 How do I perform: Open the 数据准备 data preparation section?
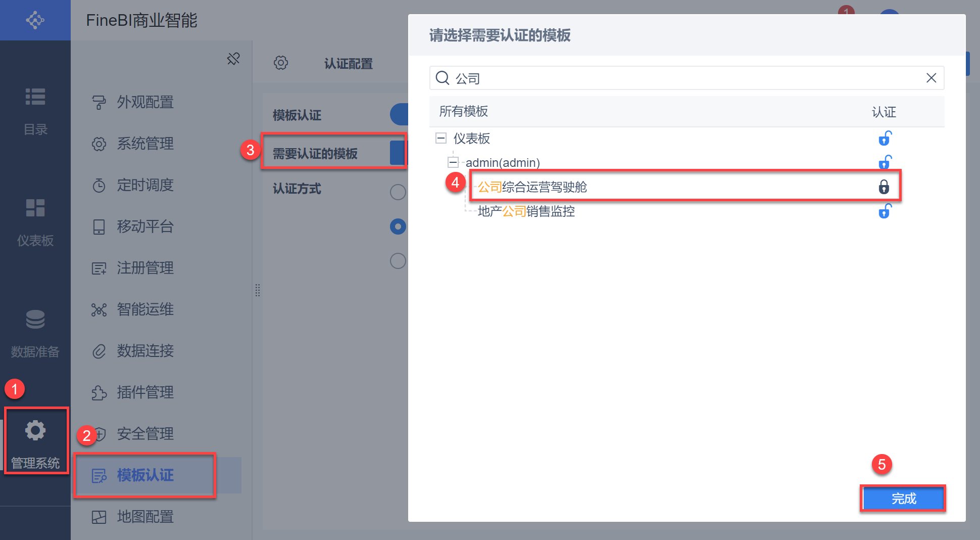coord(35,334)
